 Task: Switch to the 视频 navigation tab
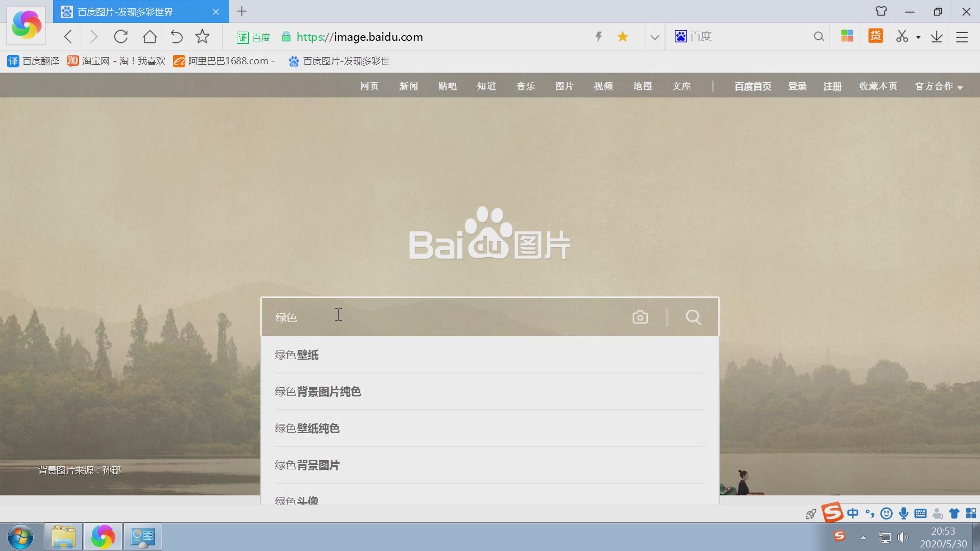pos(602,86)
